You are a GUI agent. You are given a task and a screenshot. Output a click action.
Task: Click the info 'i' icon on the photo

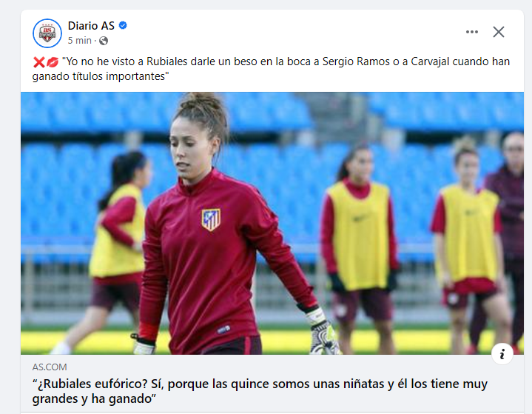(x=502, y=354)
